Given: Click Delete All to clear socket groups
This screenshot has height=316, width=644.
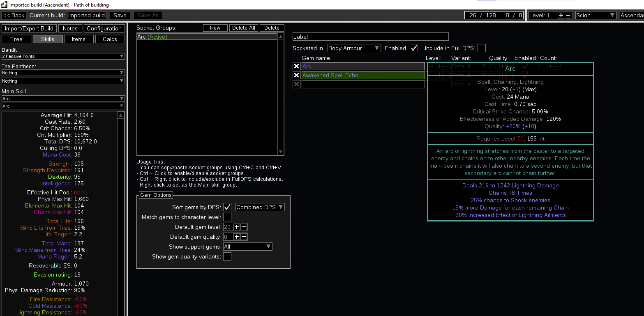Looking at the screenshot, I should [x=243, y=28].
